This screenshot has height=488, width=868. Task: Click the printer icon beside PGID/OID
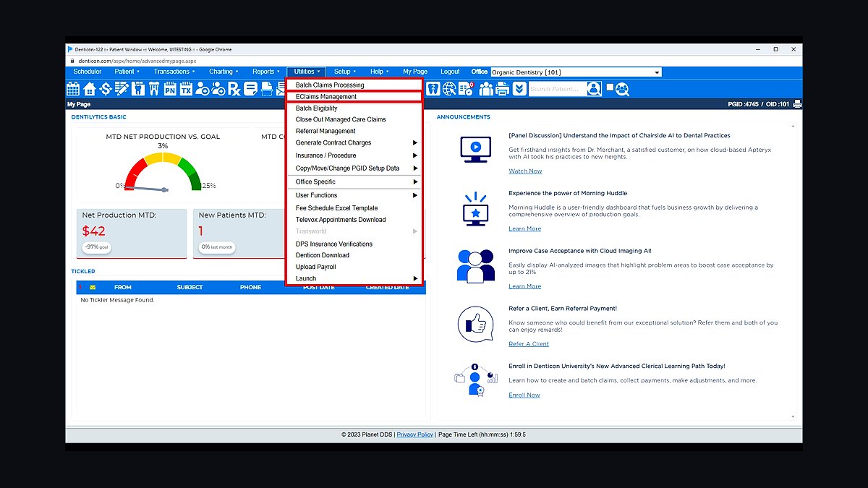click(x=797, y=104)
